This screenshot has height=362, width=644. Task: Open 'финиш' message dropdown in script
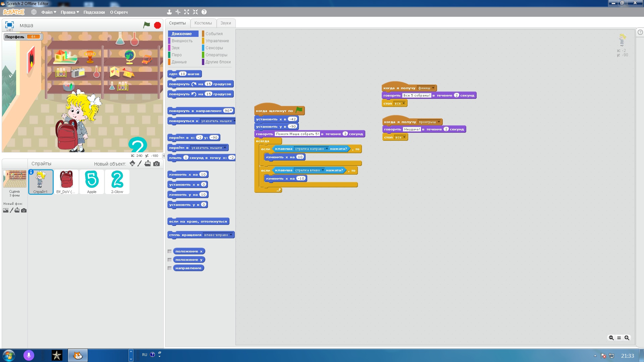433,88
